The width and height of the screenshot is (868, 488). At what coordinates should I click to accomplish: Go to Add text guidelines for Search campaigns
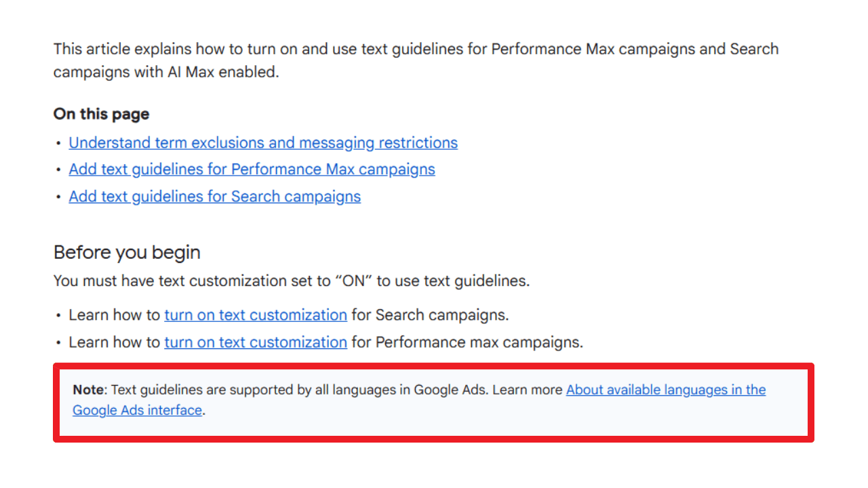[x=214, y=197]
